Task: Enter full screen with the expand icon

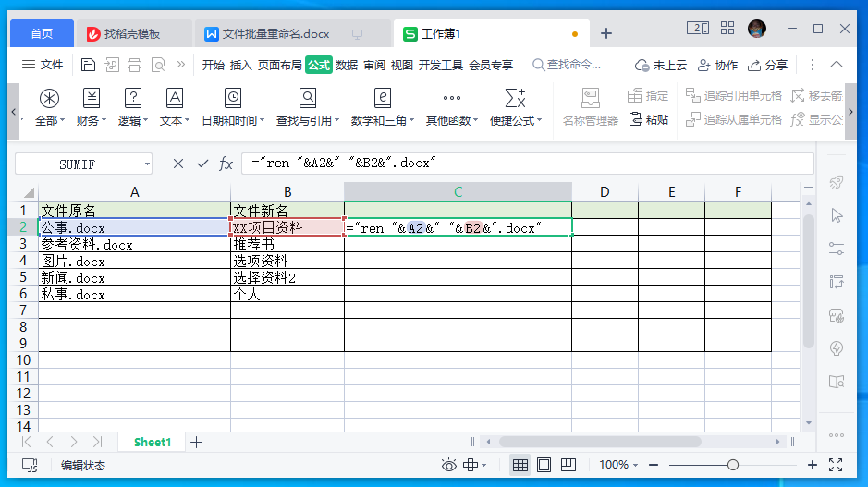Action: 836,465
